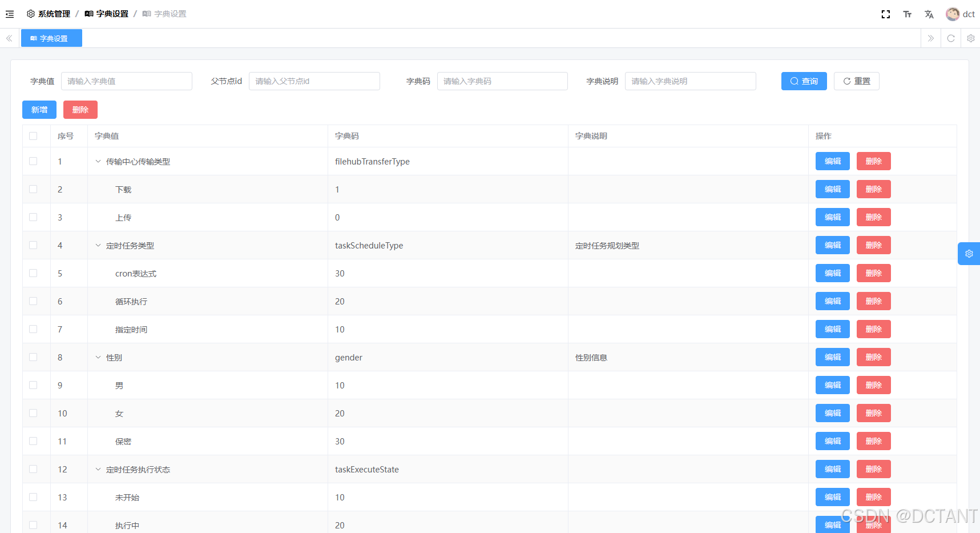Delete the 未开始 row
The height and width of the screenshot is (533, 980).
coord(874,497)
